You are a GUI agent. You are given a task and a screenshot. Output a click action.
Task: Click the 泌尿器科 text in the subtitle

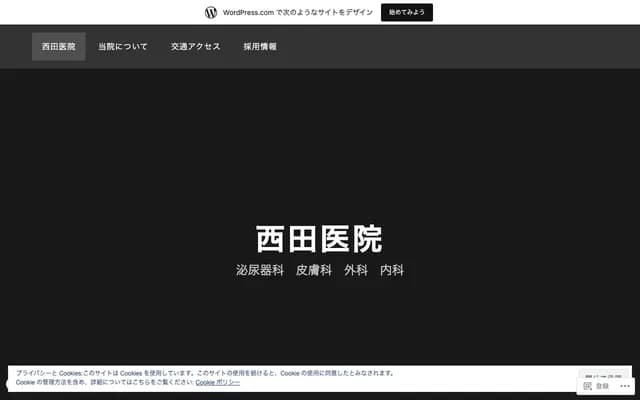[x=260, y=270]
